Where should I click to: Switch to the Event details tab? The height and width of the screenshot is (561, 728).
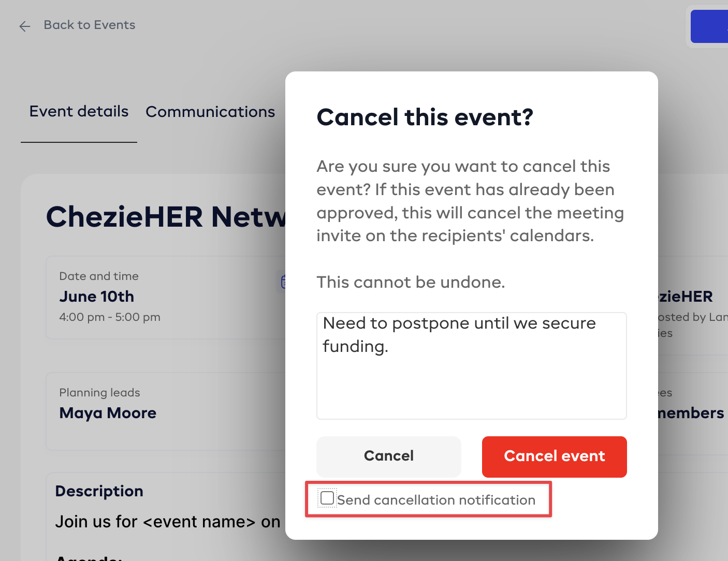coord(79,111)
